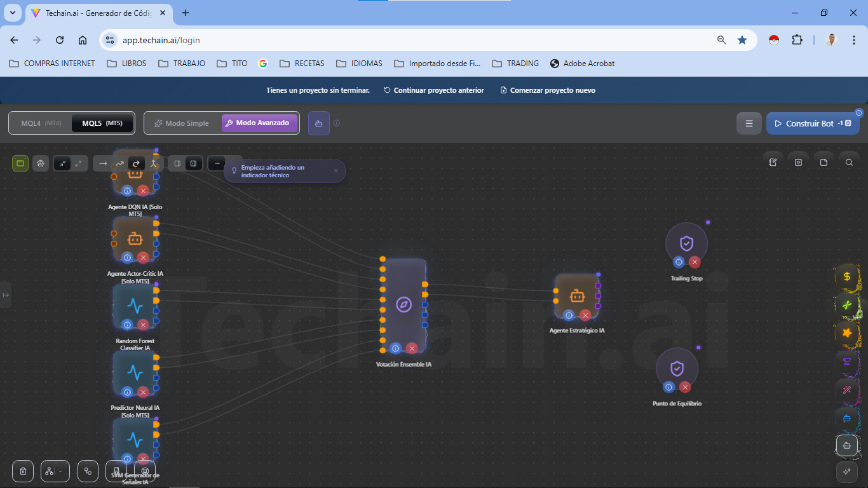The image size is (868, 488).
Task: Click the Construir Bot button
Action: tap(812, 123)
